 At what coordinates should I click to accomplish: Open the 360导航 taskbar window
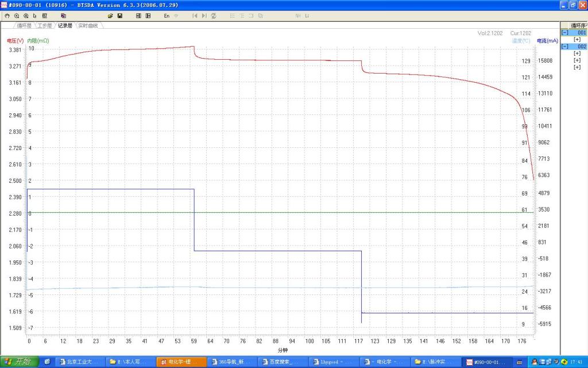[231, 362]
